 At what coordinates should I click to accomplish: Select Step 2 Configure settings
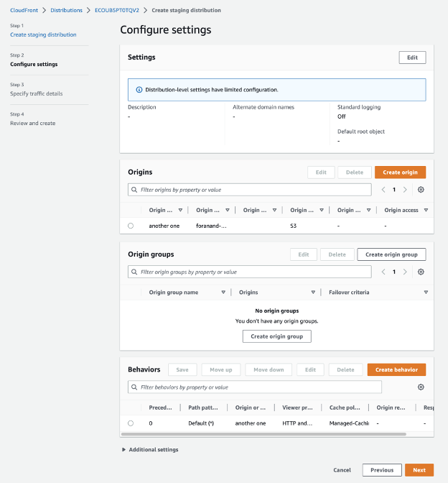coord(34,64)
